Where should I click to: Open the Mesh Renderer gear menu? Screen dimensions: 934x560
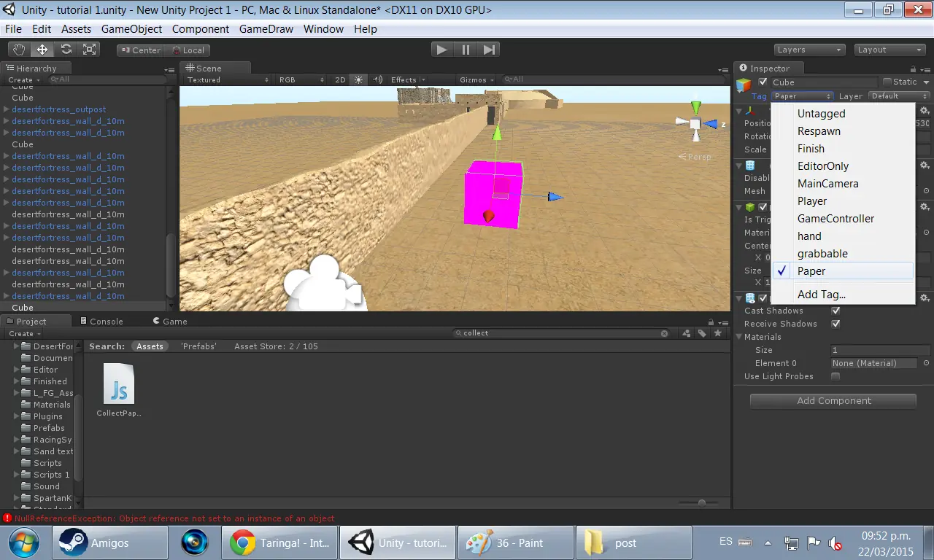tap(925, 298)
